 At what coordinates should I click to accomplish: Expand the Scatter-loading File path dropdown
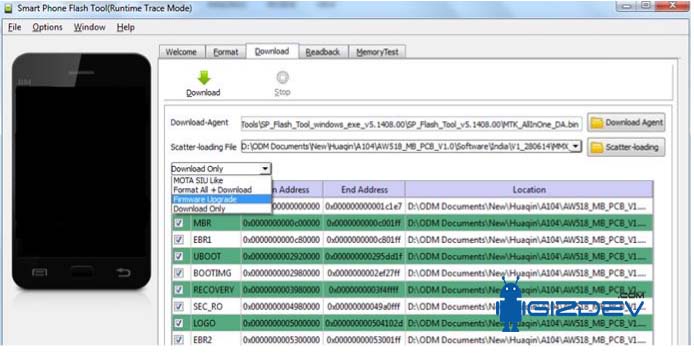click(x=575, y=146)
